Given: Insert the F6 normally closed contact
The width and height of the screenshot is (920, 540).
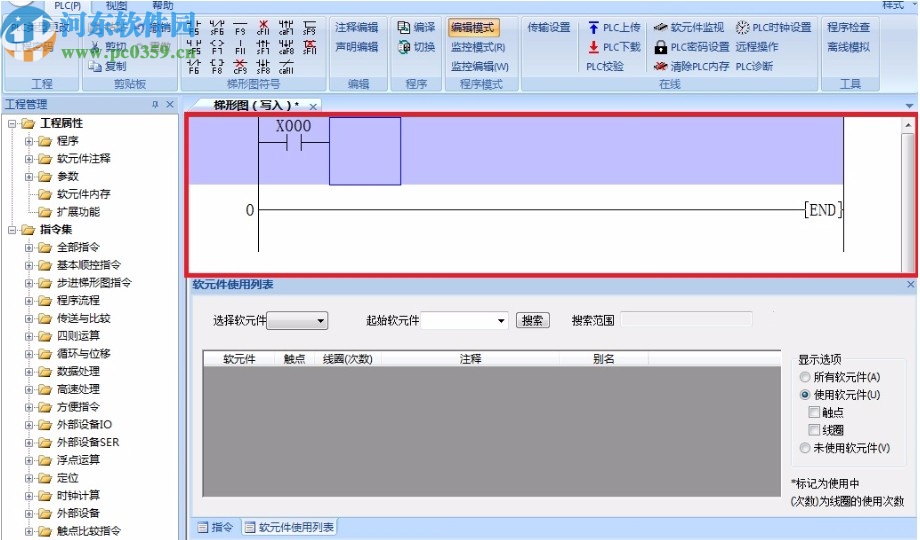Looking at the screenshot, I should 194,67.
